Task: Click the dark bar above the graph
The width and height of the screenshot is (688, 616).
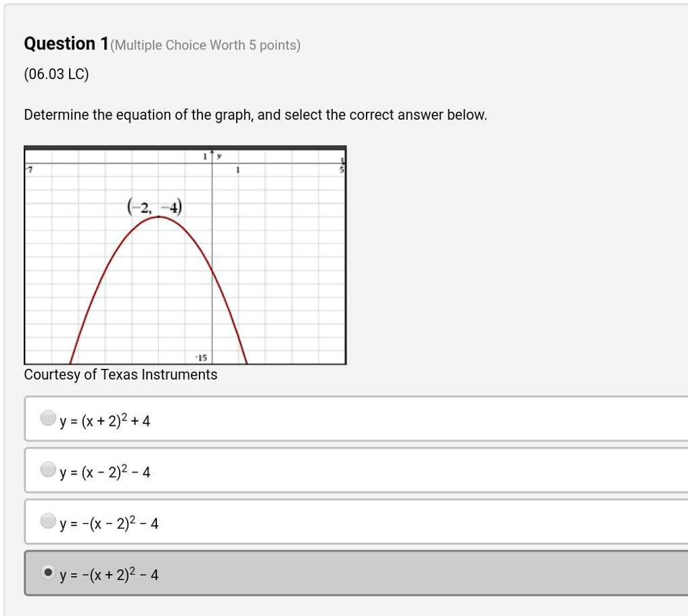Action: 185,147
